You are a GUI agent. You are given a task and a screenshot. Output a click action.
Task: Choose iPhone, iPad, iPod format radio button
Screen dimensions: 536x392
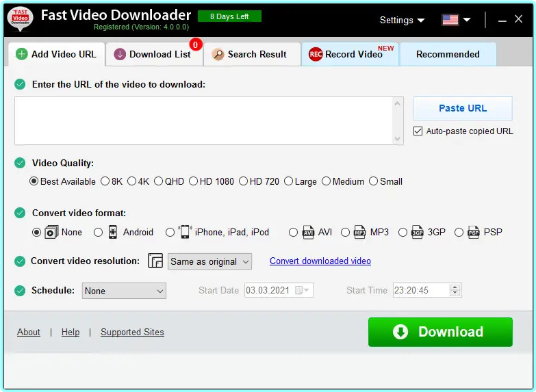170,233
